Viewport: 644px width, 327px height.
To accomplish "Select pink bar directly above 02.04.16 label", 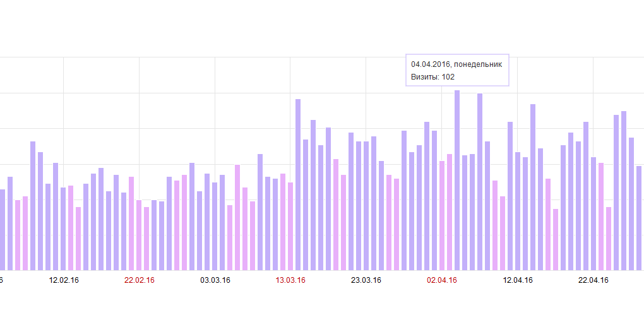I will (442, 216).
